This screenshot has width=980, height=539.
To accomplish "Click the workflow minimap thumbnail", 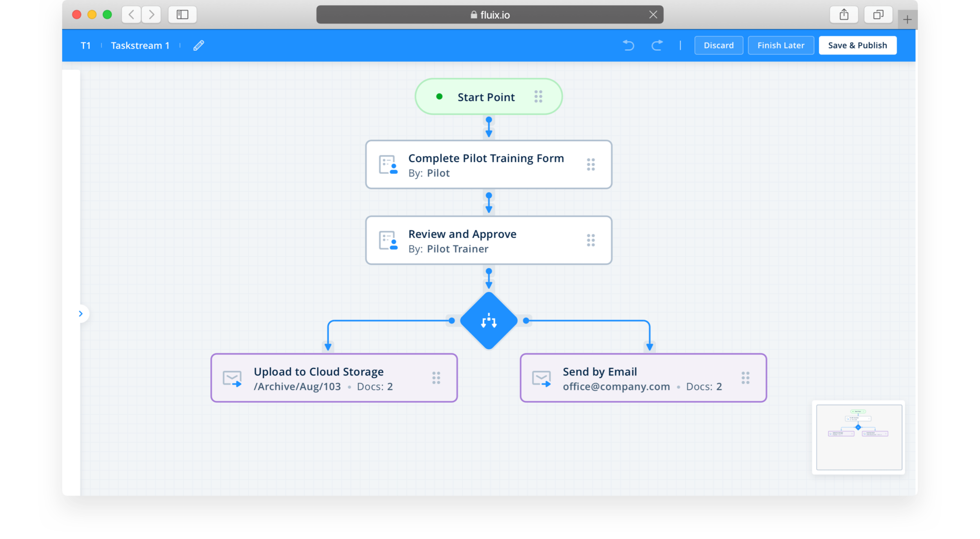I will [x=858, y=437].
